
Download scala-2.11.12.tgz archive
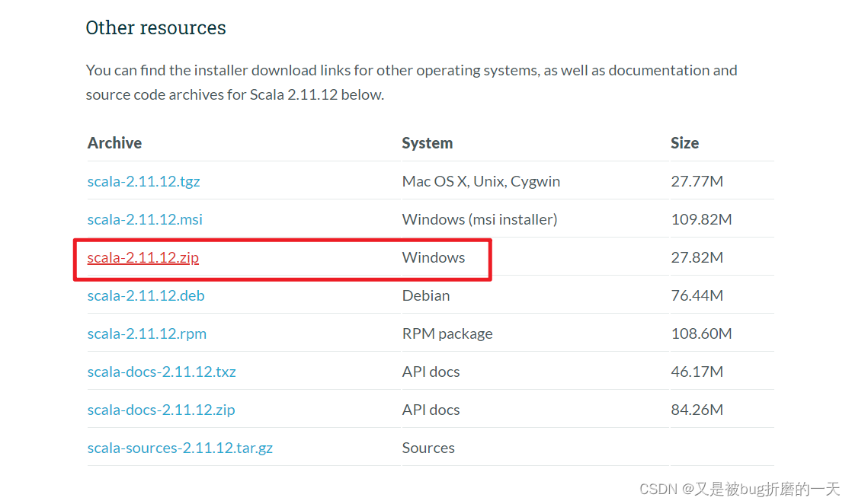coord(143,181)
